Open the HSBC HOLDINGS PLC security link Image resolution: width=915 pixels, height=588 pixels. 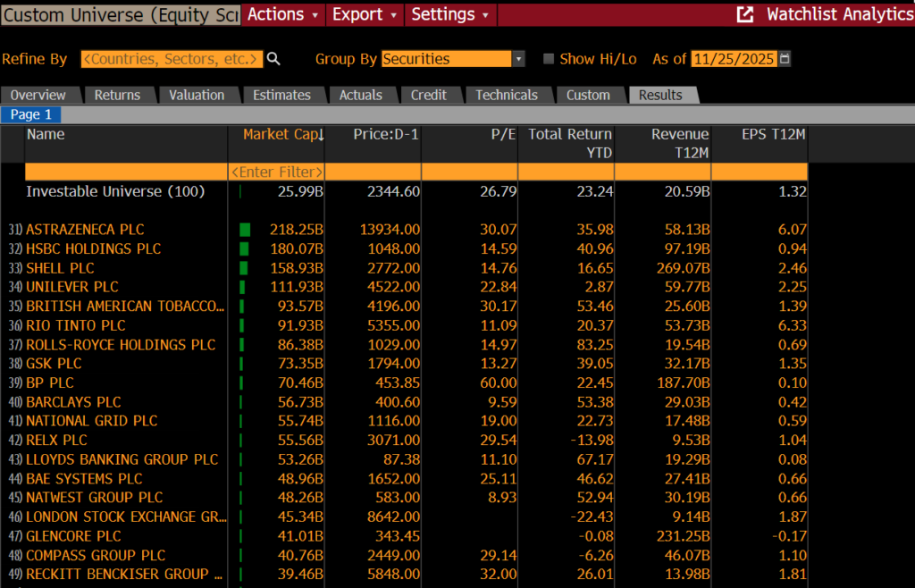93,248
